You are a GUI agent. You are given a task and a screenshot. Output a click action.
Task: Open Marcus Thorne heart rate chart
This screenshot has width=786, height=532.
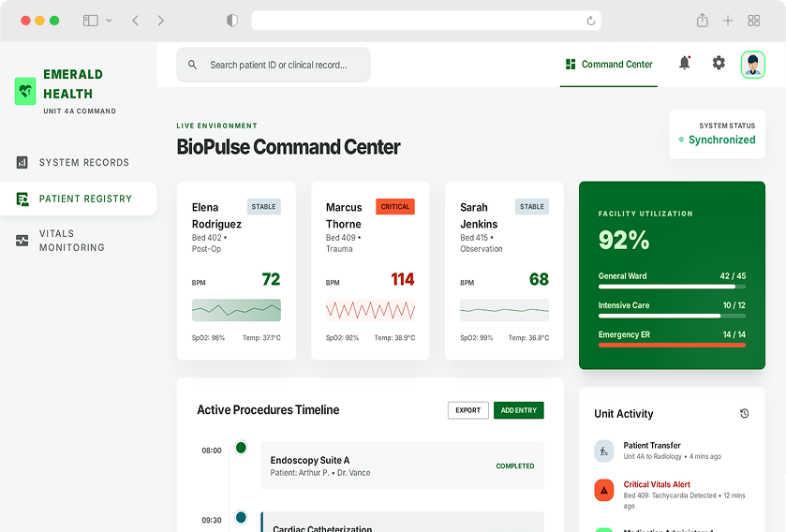370,310
